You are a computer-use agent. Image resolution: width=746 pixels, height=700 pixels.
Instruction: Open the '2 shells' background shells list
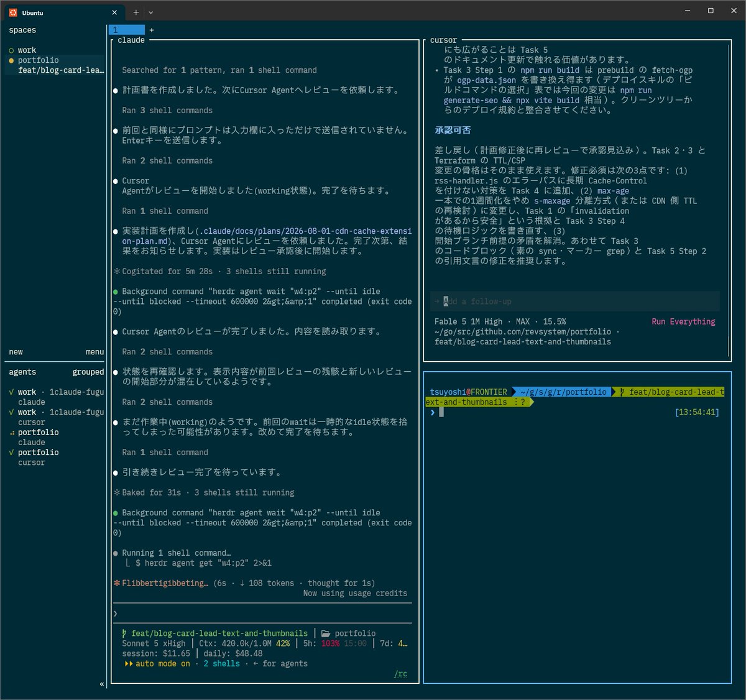[x=221, y=664]
